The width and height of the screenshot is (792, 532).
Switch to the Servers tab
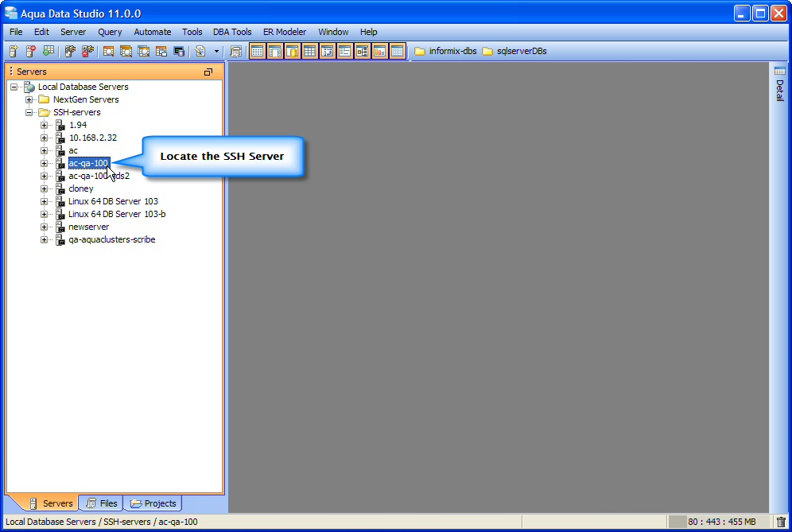[51, 503]
